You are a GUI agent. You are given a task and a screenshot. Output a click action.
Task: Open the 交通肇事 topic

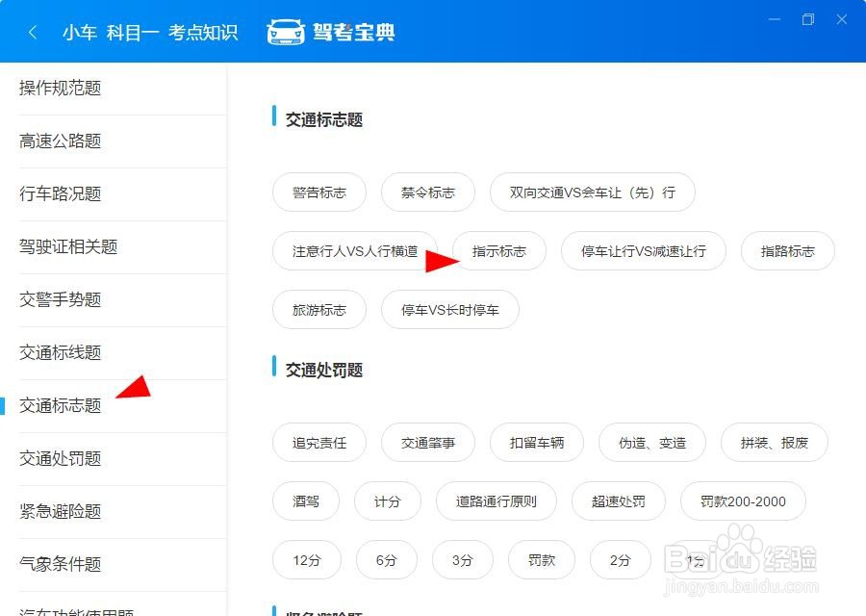click(x=428, y=443)
